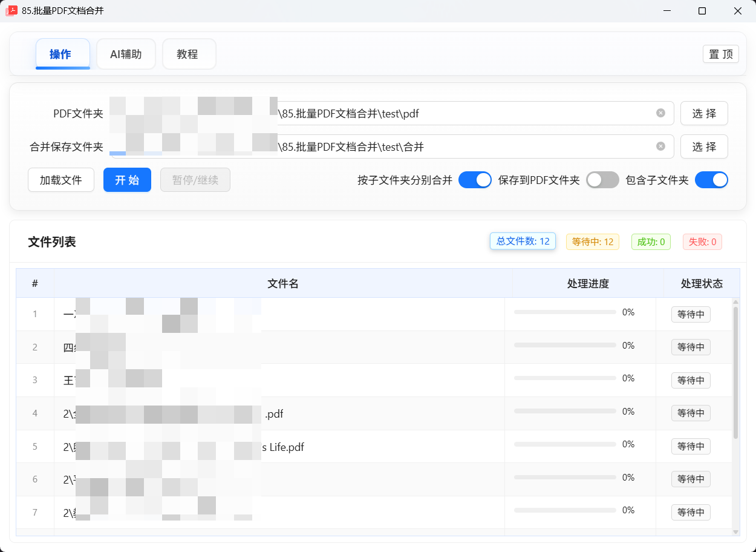Viewport: 756px width, 552px height.
Task: Open the 教程 tab
Action: pyautogui.click(x=189, y=54)
